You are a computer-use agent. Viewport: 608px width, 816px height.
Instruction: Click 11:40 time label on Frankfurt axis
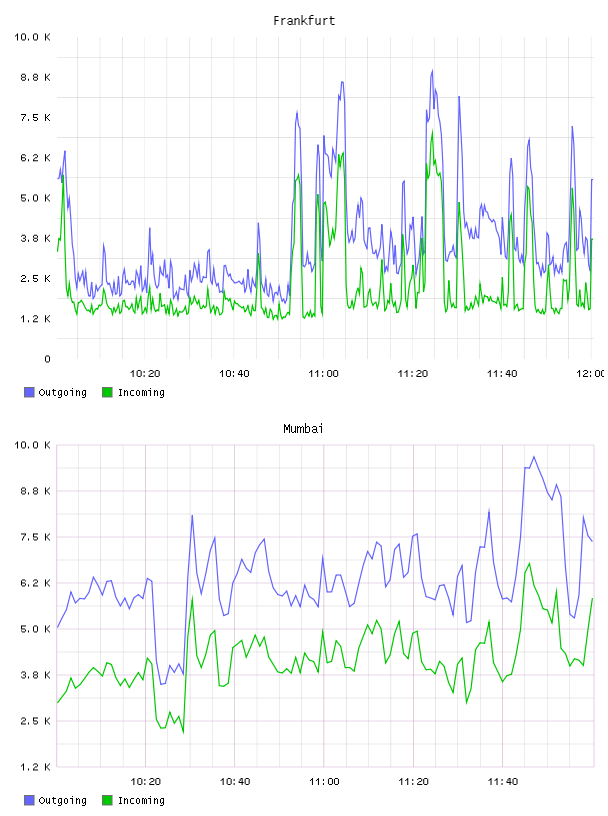(x=502, y=374)
